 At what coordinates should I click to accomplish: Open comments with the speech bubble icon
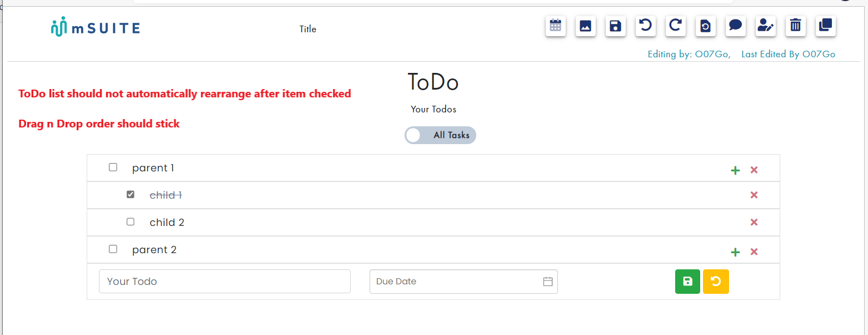[x=735, y=26]
